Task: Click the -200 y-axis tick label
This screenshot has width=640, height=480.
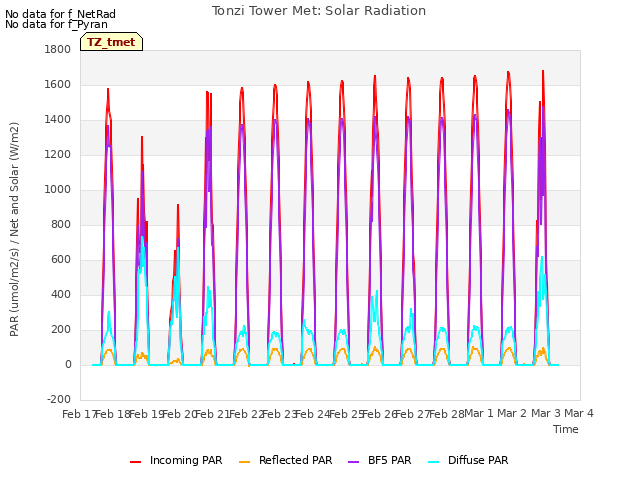Action: 59,399
